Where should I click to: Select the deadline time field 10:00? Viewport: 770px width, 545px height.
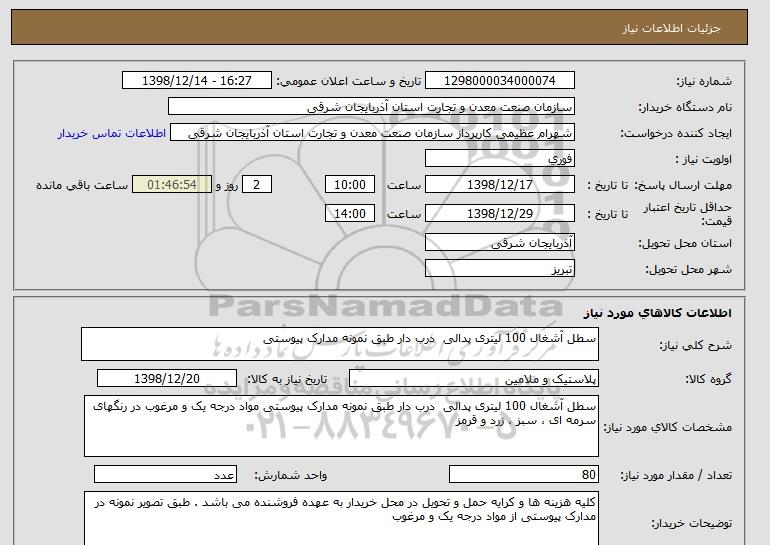pos(350,185)
